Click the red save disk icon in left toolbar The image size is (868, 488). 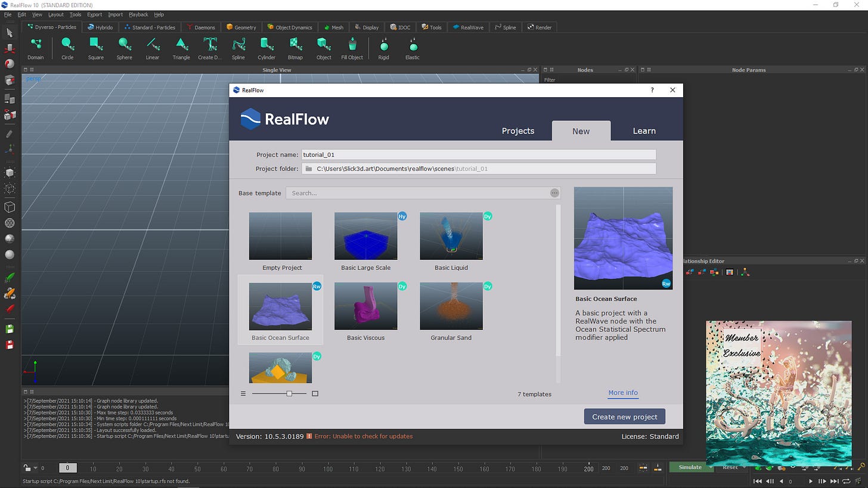(10, 344)
